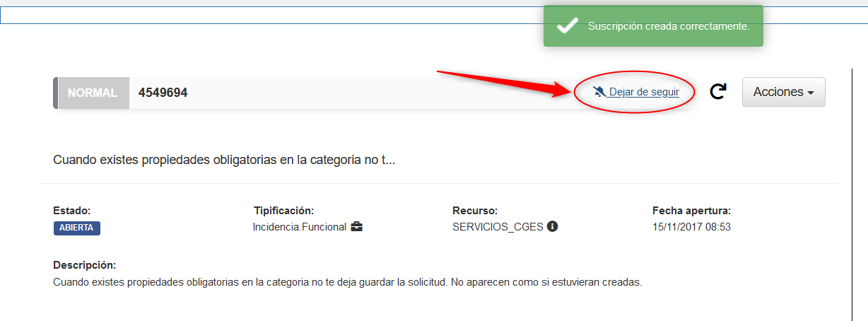Screen dimensions: 868x321
Task: Click the Descripción field label
Action: [x=84, y=265]
